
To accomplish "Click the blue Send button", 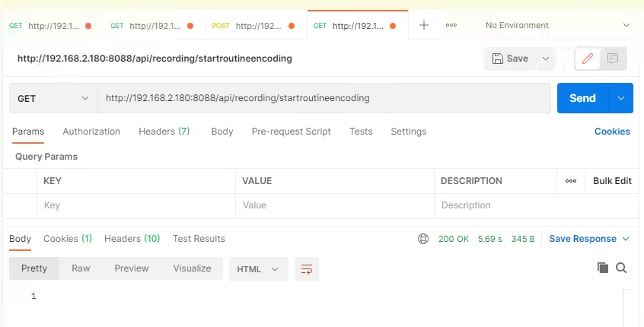I will [582, 98].
